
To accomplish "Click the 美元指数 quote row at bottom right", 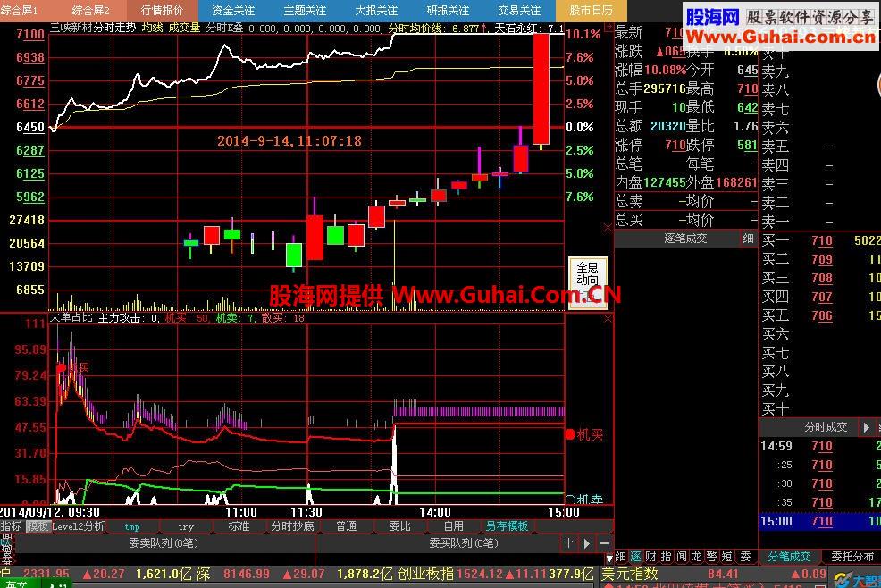I will pyautogui.click(x=633, y=573).
